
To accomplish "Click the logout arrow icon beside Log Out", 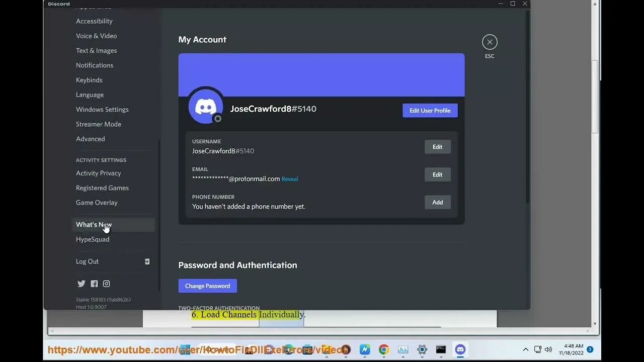I will [x=147, y=261].
